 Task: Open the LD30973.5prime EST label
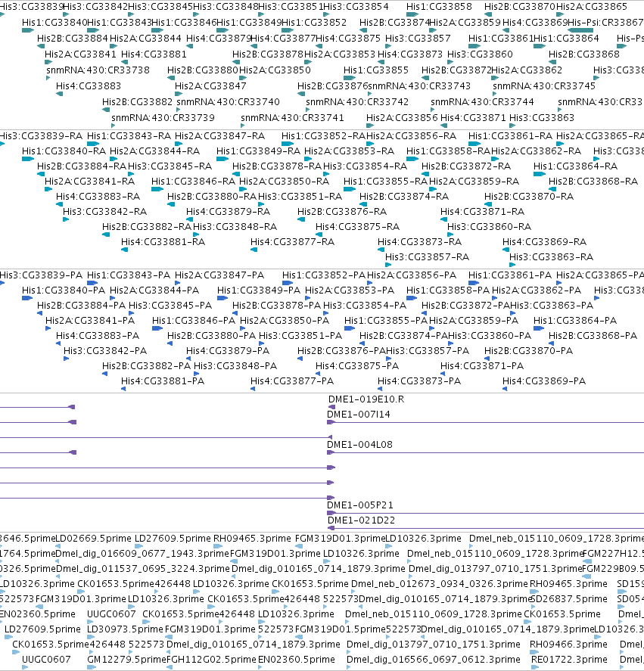pyautogui.click(x=125, y=629)
